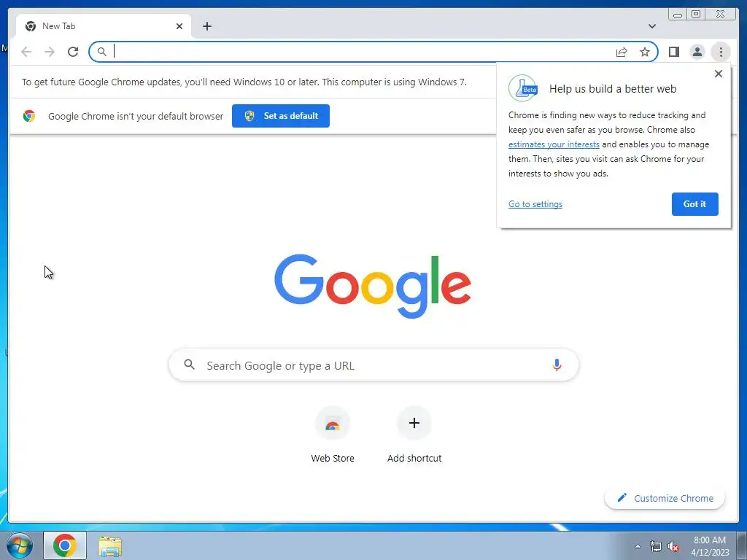Follow the estimates your interests link
This screenshot has width=747, height=560.
554,144
